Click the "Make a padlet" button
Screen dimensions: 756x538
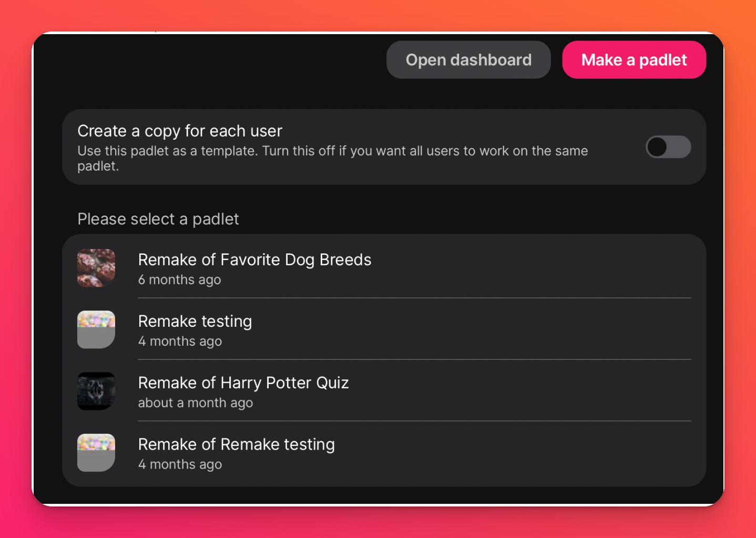click(634, 59)
